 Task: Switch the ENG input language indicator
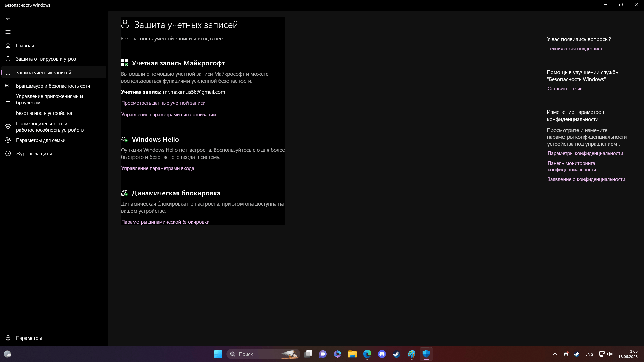point(589,354)
